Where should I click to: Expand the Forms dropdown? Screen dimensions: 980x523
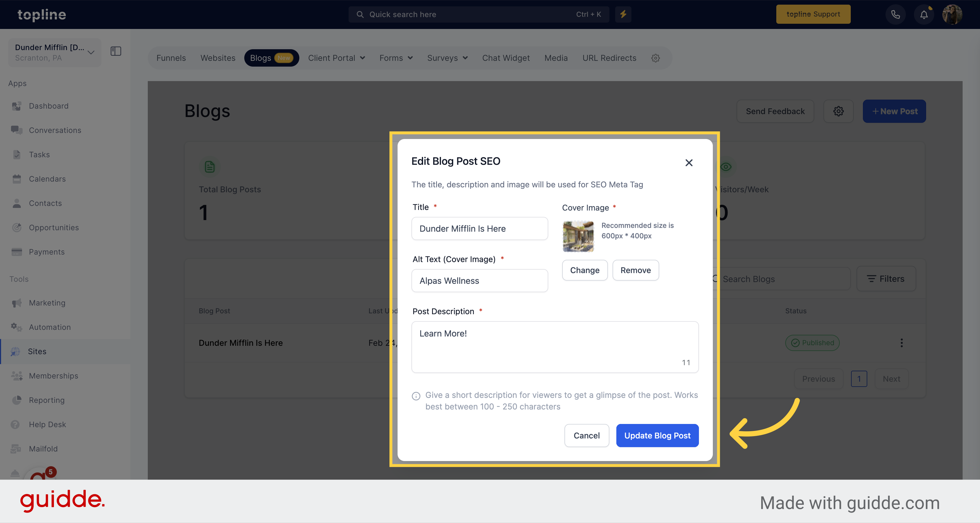(396, 58)
